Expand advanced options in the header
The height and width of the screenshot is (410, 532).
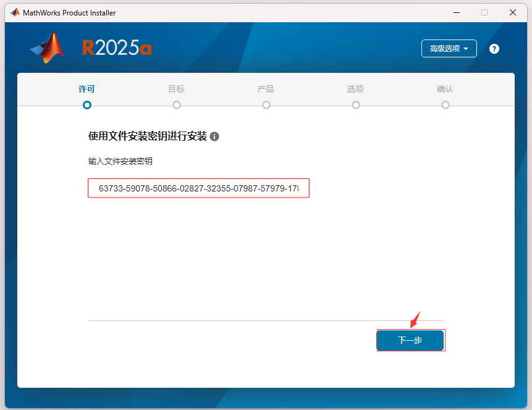(449, 48)
